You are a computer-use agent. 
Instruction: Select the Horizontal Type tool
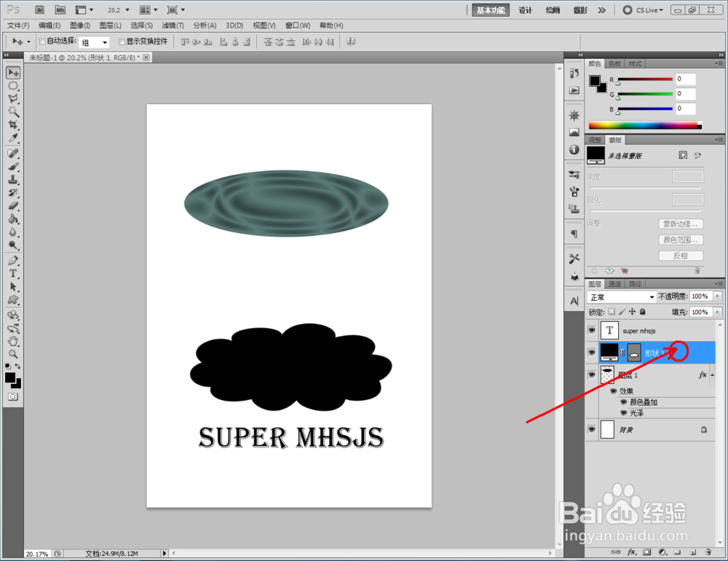[x=13, y=273]
